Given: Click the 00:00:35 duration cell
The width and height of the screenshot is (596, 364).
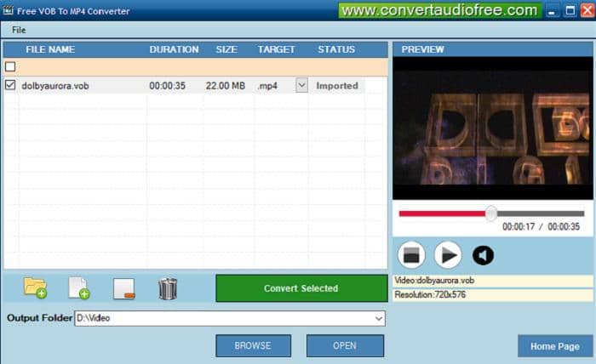Looking at the screenshot, I should tap(167, 86).
